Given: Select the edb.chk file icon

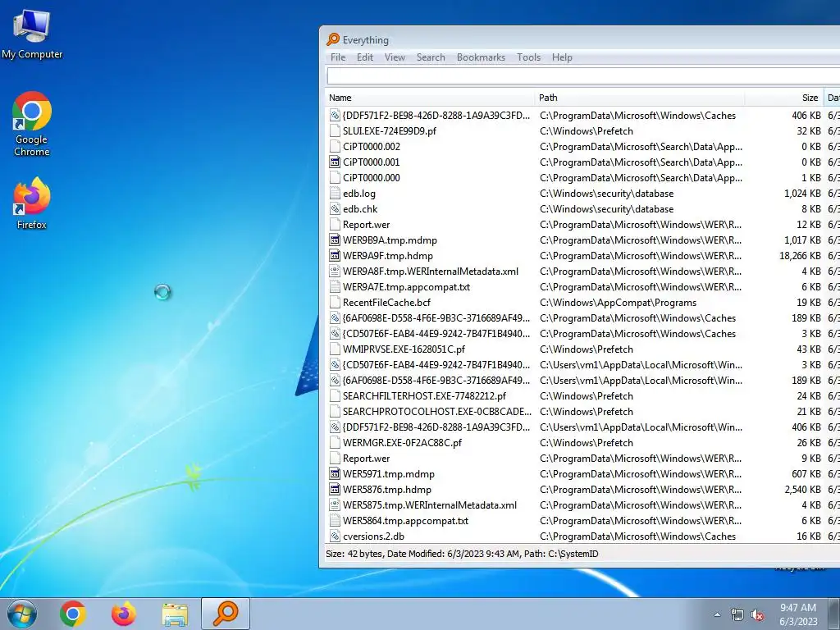Looking at the screenshot, I should coord(335,209).
